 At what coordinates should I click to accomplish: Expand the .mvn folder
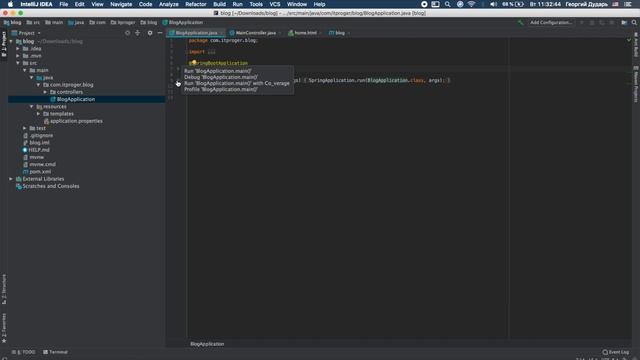click(x=18, y=56)
